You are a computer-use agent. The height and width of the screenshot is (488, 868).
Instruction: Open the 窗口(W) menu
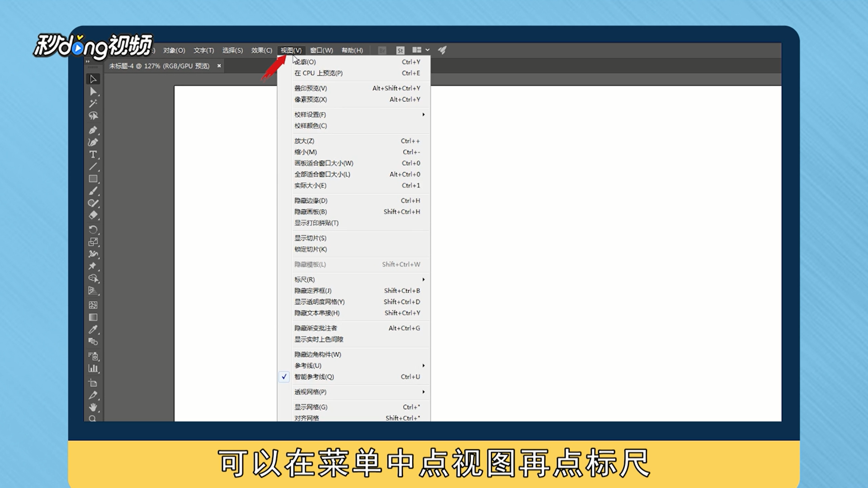pos(321,50)
